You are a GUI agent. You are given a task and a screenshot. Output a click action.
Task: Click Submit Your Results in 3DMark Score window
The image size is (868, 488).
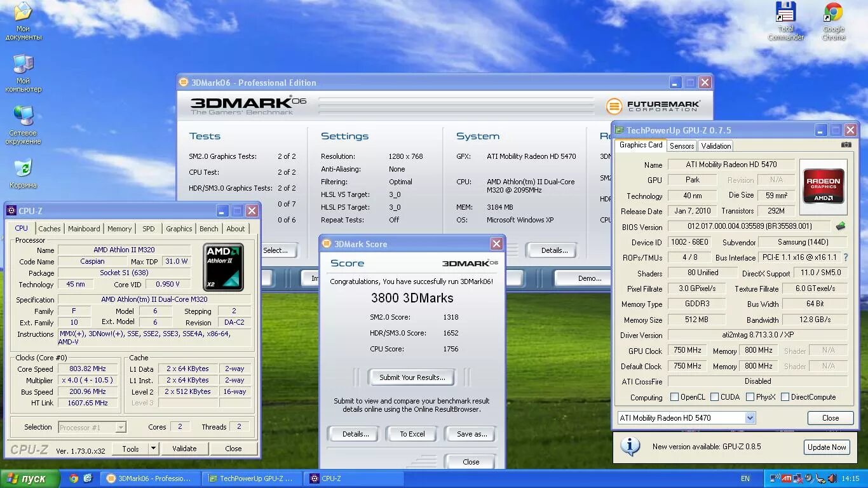click(x=411, y=377)
